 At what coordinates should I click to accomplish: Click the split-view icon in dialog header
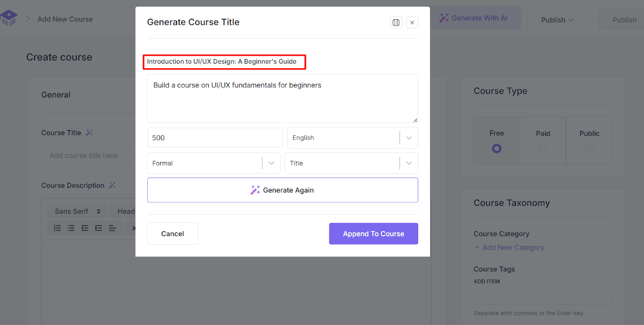coord(396,23)
